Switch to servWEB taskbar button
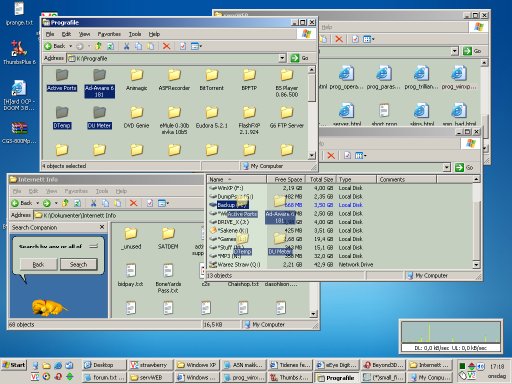This screenshot has width=512, height=384. click(150, 377)
